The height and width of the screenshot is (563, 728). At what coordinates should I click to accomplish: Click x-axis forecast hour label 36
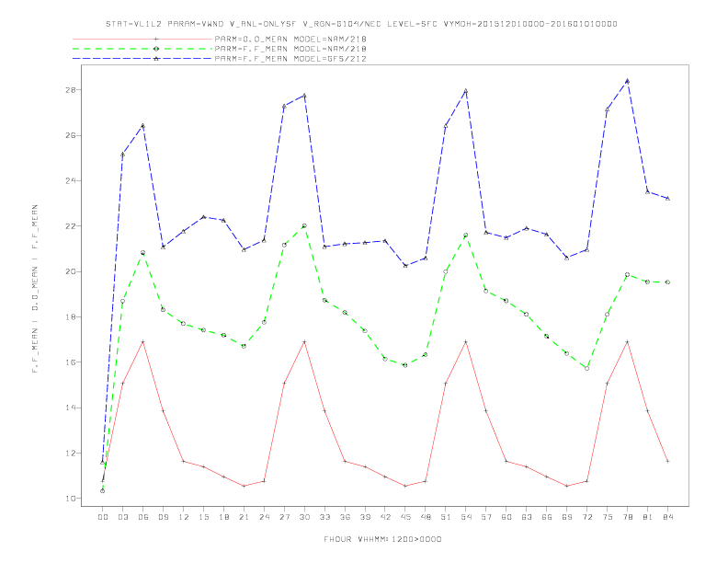[345, 517]
